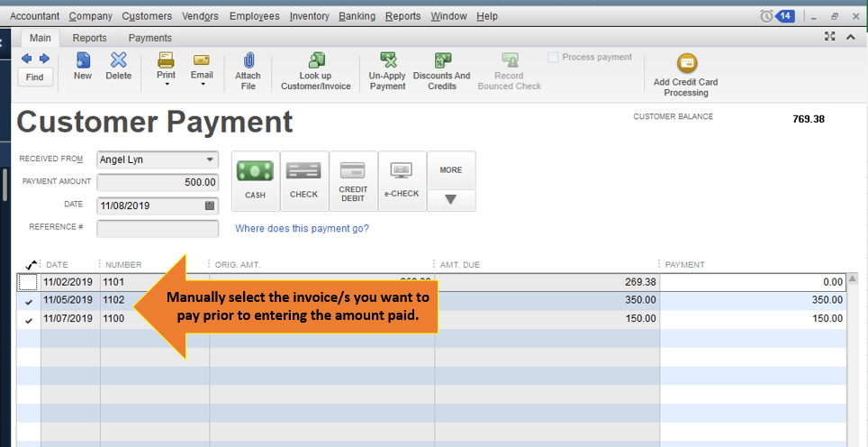Open MORE payment methods

(451, 170)
